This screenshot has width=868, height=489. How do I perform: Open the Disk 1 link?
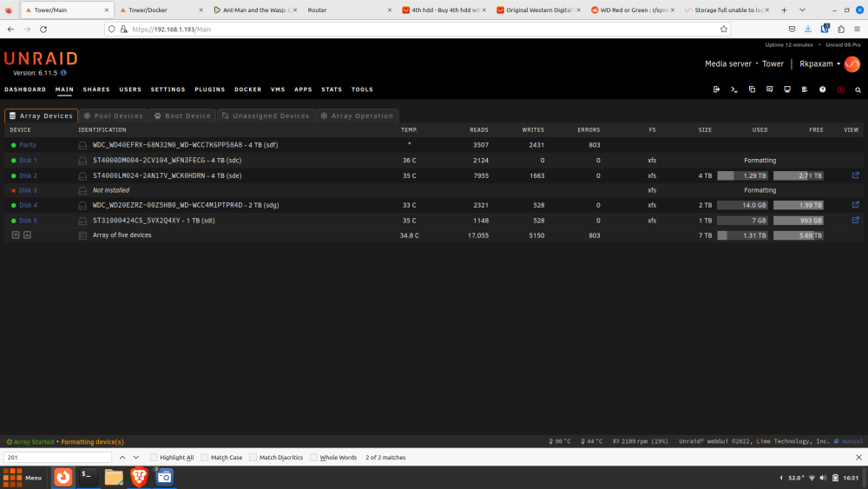29,161
